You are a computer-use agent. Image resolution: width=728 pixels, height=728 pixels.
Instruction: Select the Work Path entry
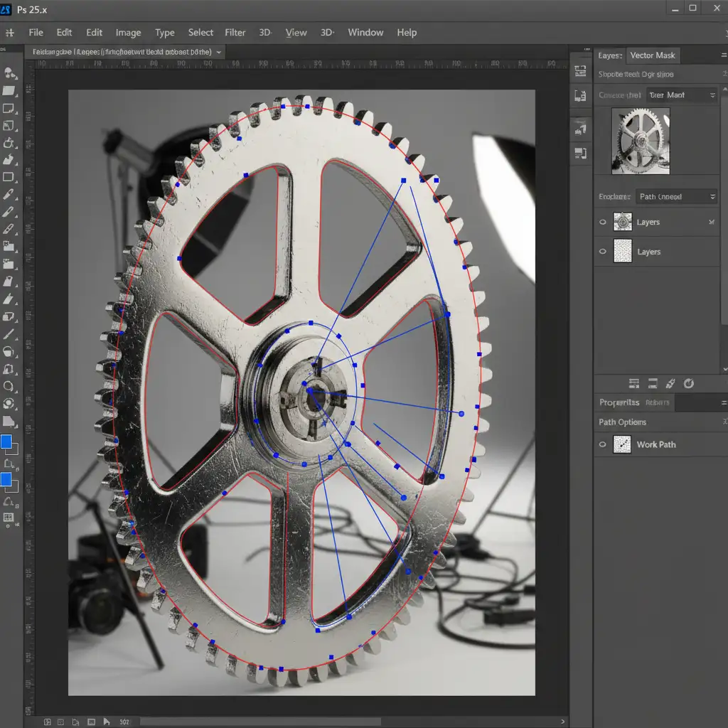tap(655, 444)
